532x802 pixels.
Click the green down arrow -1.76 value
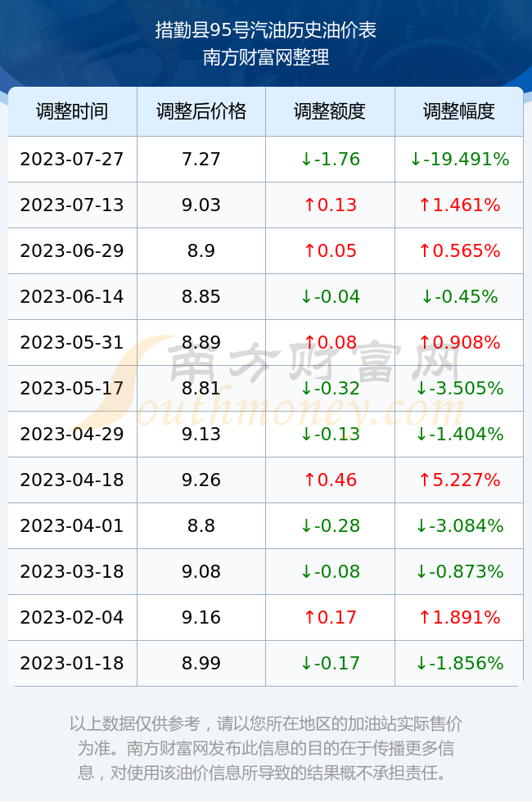click(x=330, y=159)
